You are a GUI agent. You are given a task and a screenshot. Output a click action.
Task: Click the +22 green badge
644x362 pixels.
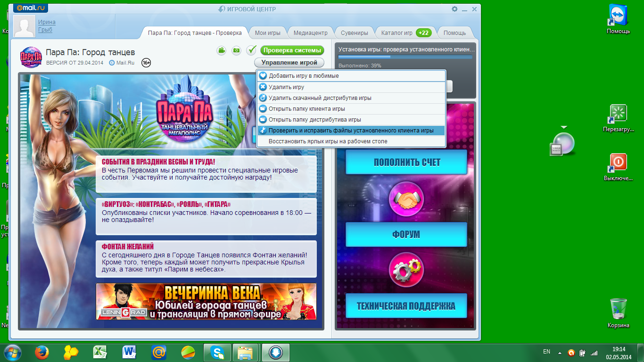(x=423, y=33)
